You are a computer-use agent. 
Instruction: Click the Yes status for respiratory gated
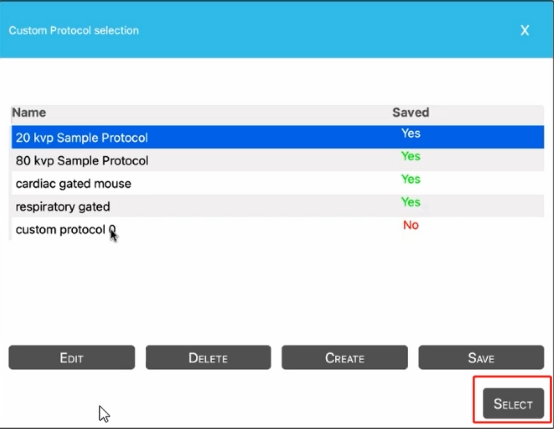tap(411, 202)
